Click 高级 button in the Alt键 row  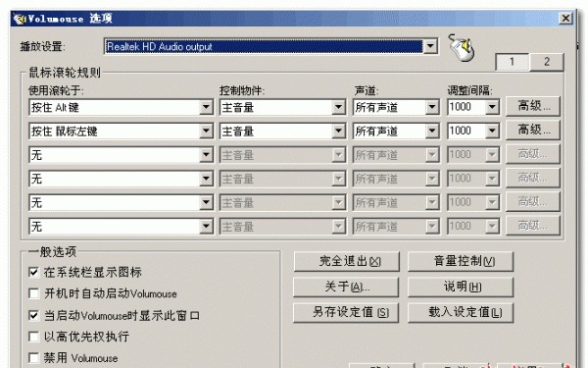click(533, 106)
